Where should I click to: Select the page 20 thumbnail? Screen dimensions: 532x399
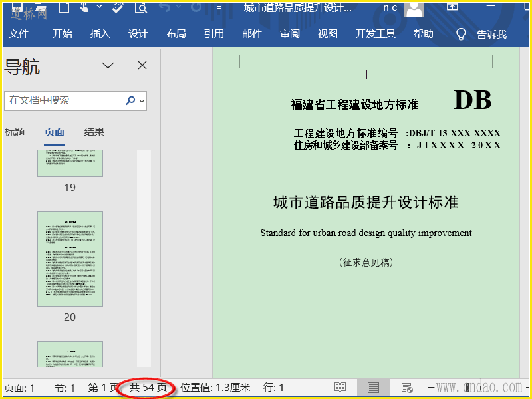click(70, 259)
